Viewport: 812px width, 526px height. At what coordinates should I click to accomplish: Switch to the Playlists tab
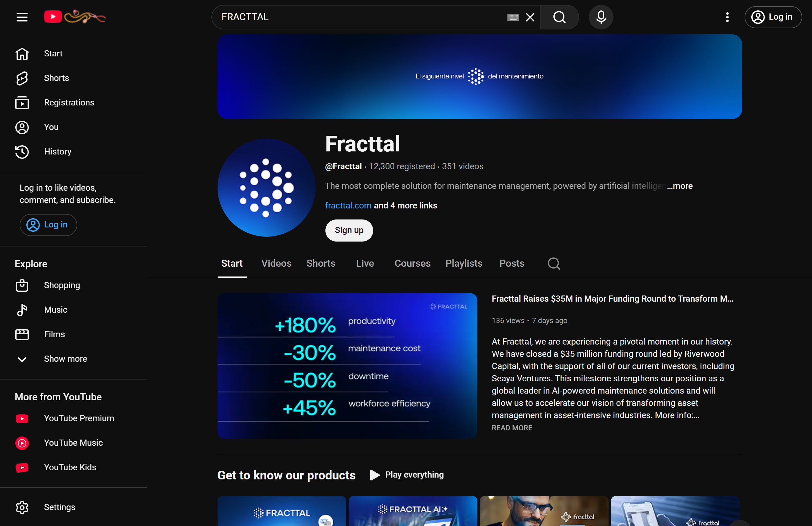464,264
